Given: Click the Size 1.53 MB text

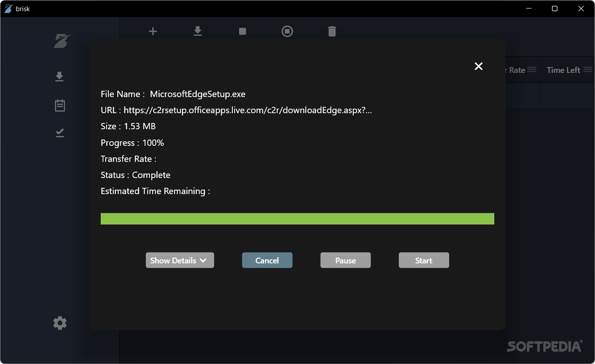Looking at the screenshot, I should tap(128, 126).
